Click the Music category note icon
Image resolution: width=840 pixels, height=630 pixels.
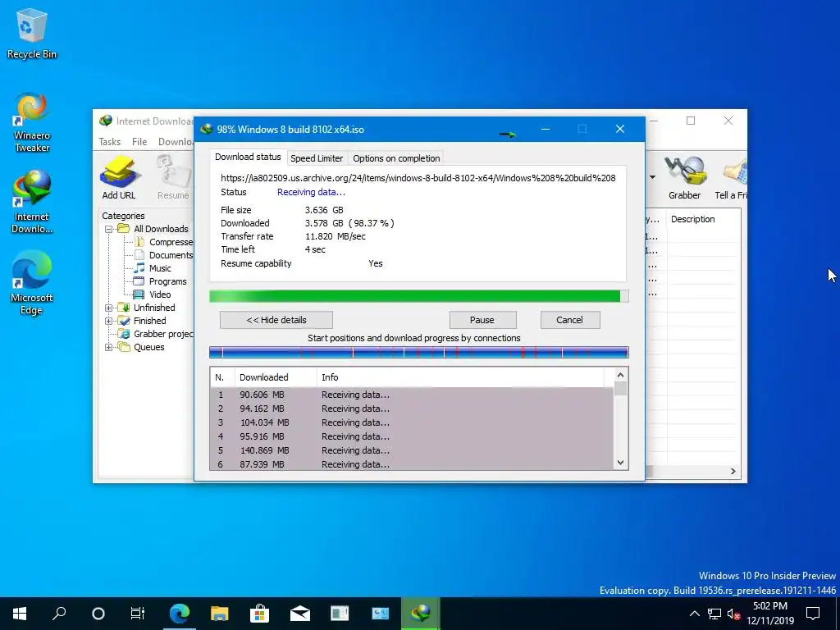(x=139, y=267)
